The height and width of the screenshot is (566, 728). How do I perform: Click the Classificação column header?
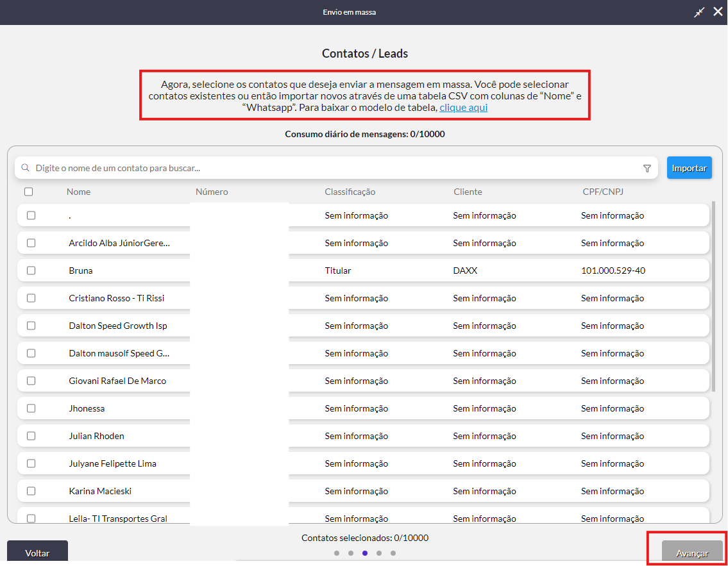[350, 192]
